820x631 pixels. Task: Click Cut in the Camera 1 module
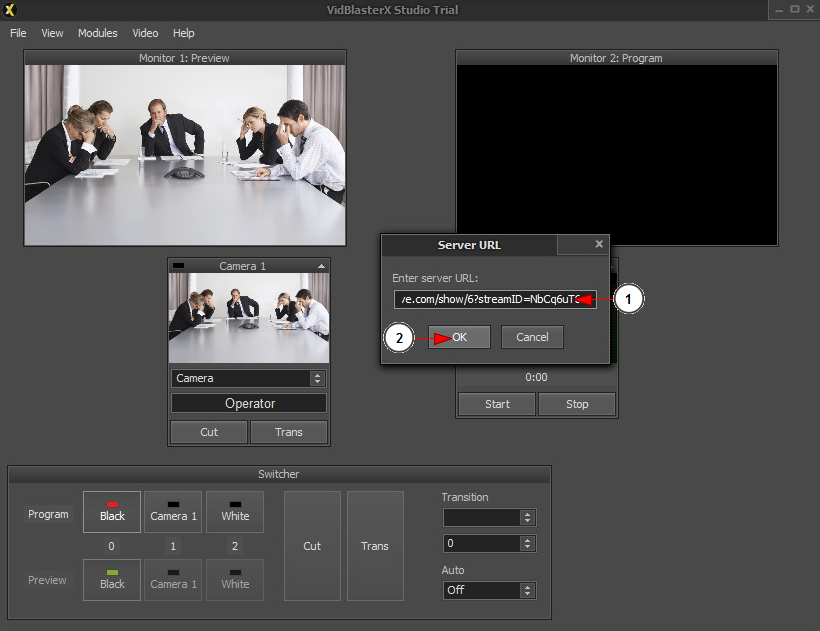(209, 432)
